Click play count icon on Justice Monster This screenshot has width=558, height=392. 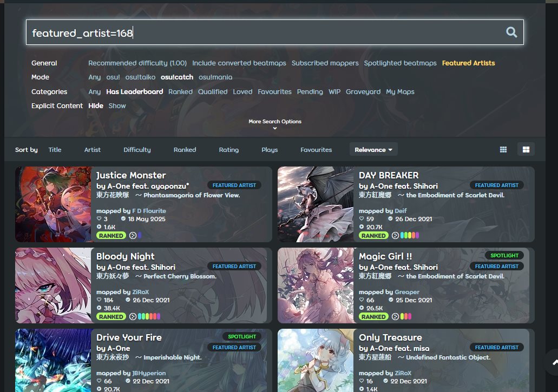(99, 227)
